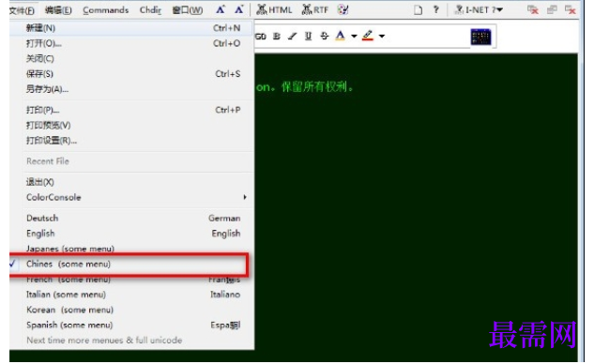Open the Chdir menu
This screenshot has width=594, height=364.
click(150, 10)
